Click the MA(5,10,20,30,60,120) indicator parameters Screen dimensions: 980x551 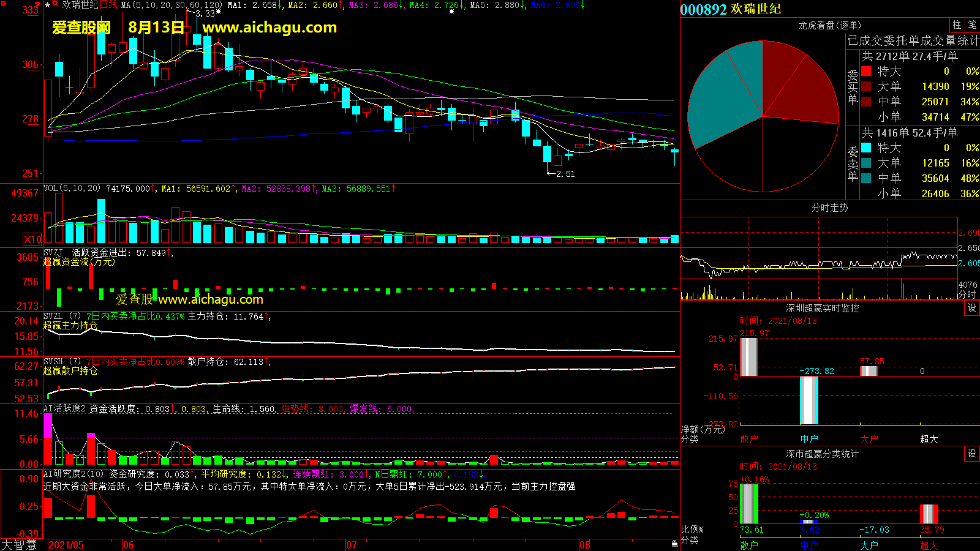[x=171, y=5]
